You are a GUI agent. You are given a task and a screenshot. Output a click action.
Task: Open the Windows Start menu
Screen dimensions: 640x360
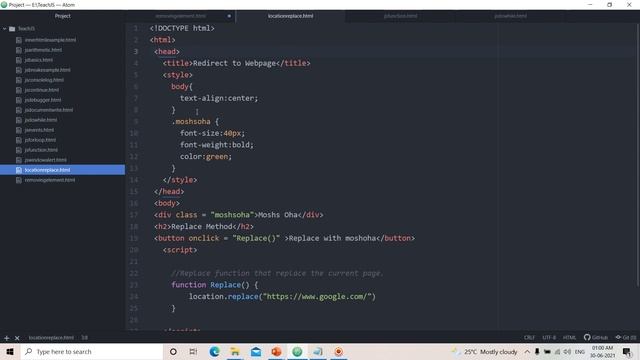(x=10, y=351)
